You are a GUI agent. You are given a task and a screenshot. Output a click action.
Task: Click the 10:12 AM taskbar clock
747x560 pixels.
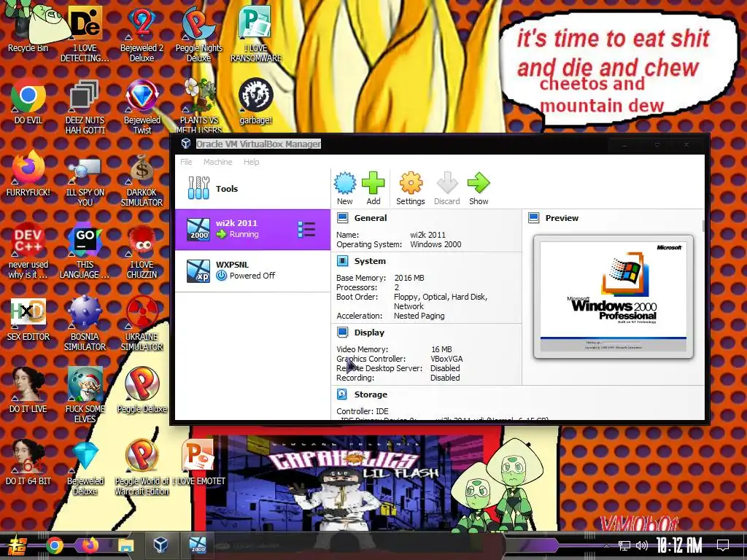click(679, 545)
